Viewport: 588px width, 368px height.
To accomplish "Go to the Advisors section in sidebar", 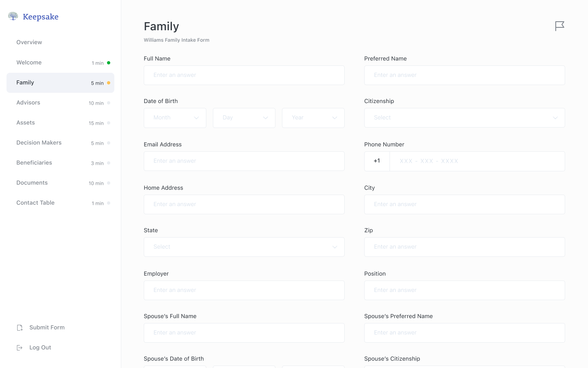I will pos(29,103).
